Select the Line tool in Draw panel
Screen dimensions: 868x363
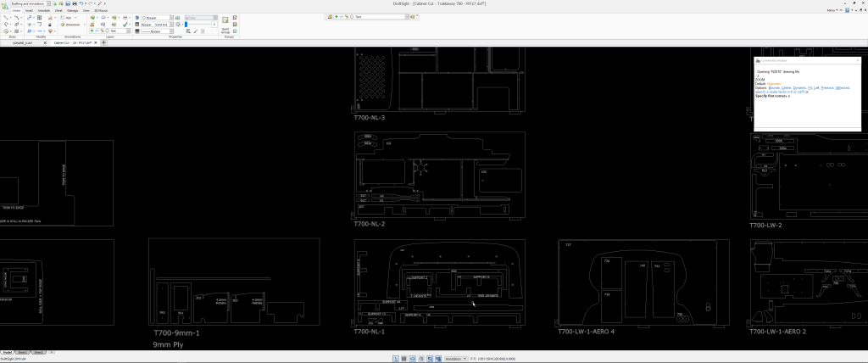pos(6,17)
